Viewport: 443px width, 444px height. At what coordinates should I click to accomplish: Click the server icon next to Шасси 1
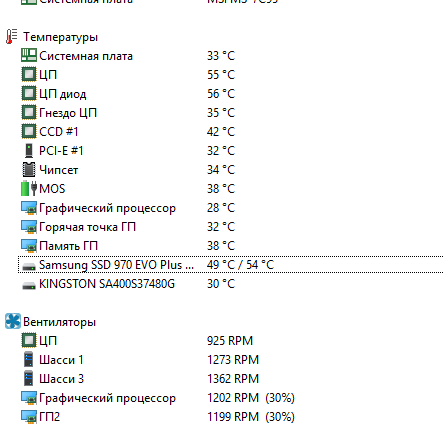[29, 359]
